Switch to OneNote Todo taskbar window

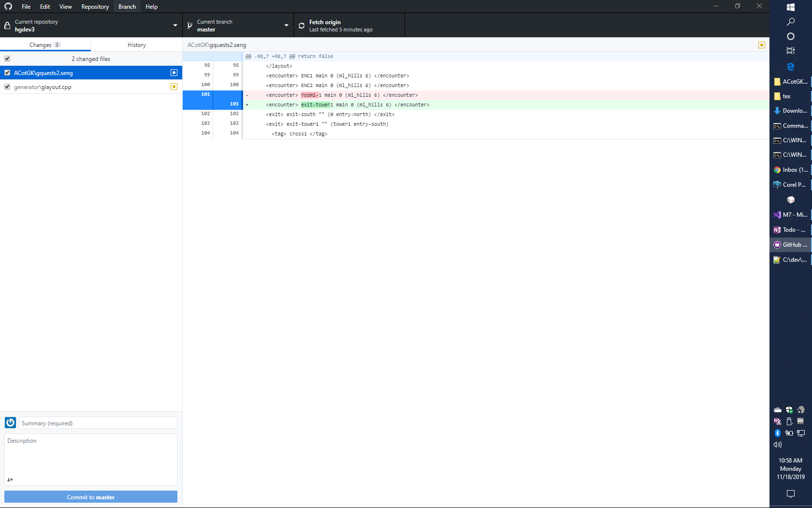coord(791,229)
